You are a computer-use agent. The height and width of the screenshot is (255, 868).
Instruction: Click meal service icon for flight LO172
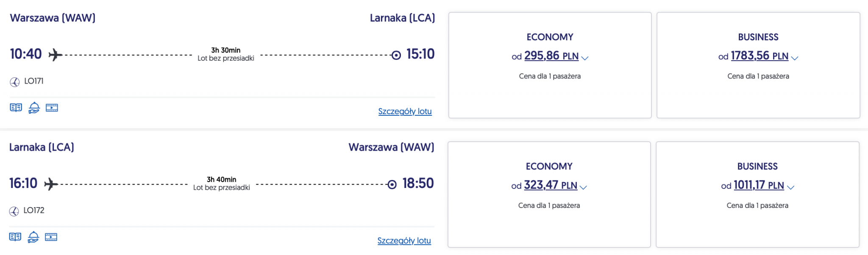(33, 237)
